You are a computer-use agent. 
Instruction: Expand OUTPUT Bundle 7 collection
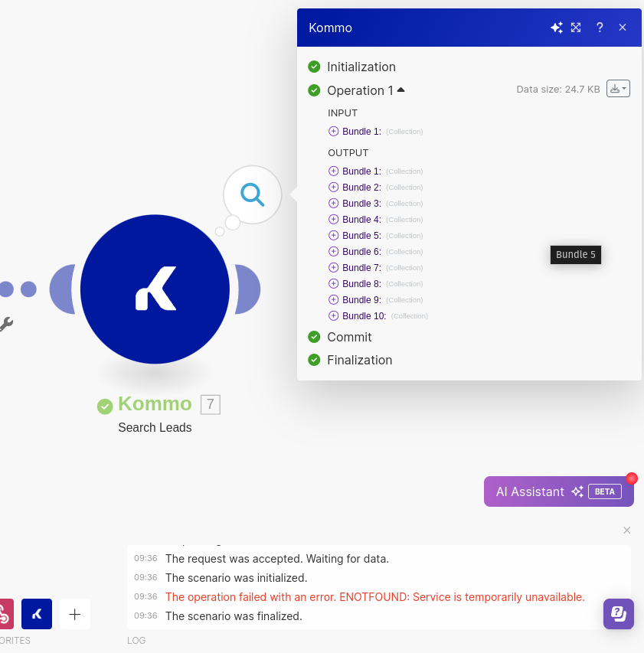coord(334,268)
